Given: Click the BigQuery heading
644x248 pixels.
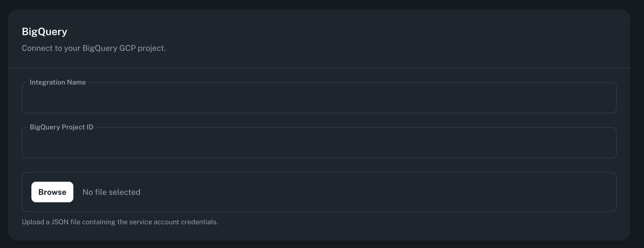Looking at the screenshot, I should (45, 31).
